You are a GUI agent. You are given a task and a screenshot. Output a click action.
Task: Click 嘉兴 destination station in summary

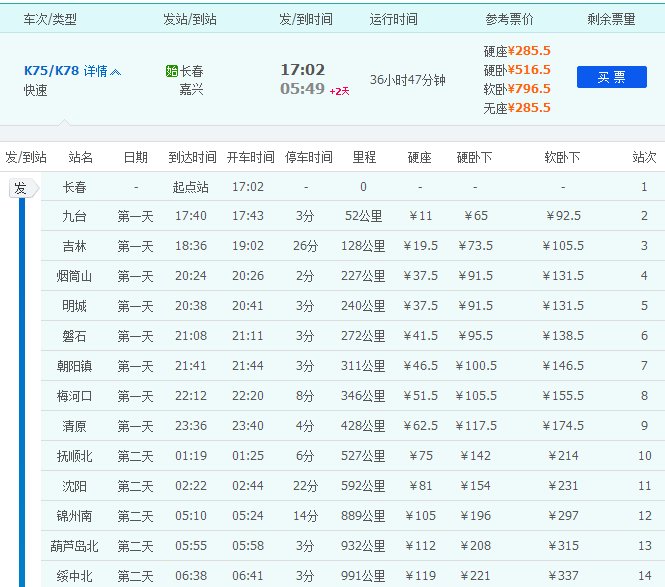191,89
